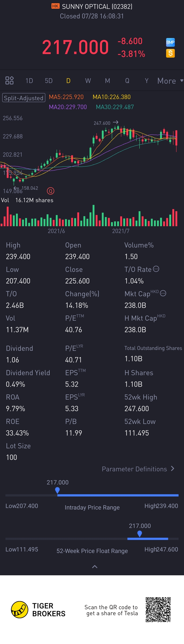The image size is (184, 644).
Task: Open Mkt Cap info icon
Action: pyautogui.click(x=163, y=293)
